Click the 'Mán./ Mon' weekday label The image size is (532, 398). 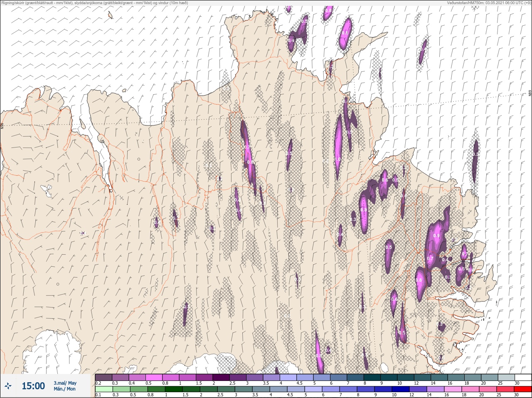click(x=64, y=389)
